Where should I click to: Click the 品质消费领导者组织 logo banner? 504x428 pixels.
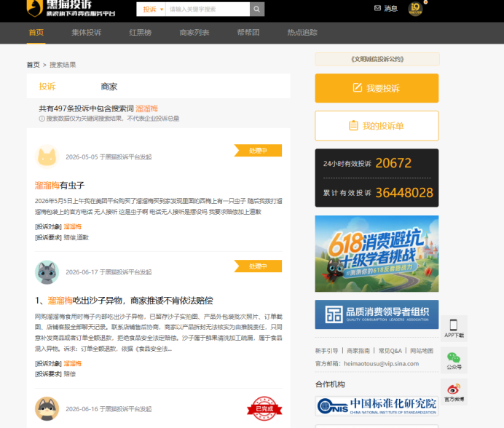pyautogui.click(x=377, y=314)
